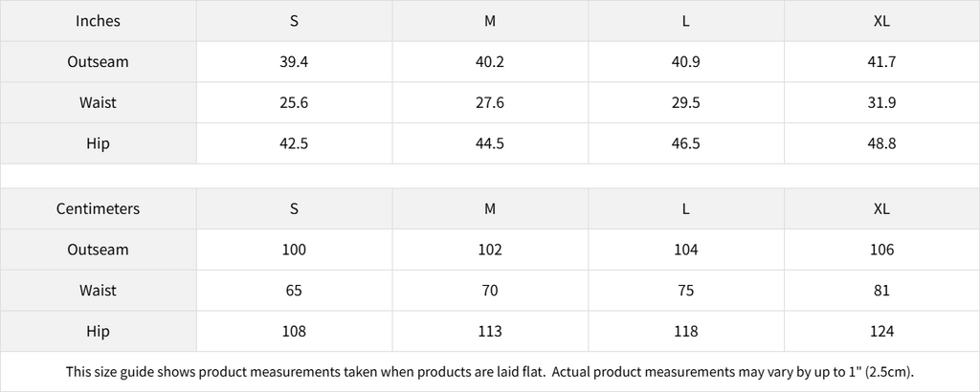Image resolution: width=980 pixels, height=392 pixels.
Task: Click the 46.5 hip measurement
Action: pyautogui.click(x=685, y=143)
